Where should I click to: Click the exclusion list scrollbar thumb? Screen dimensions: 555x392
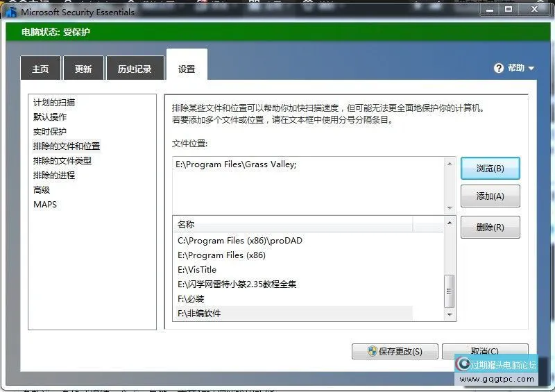tap(449, 291)
